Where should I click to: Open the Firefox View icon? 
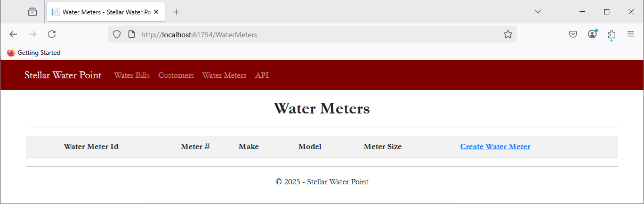coord(33,12)
